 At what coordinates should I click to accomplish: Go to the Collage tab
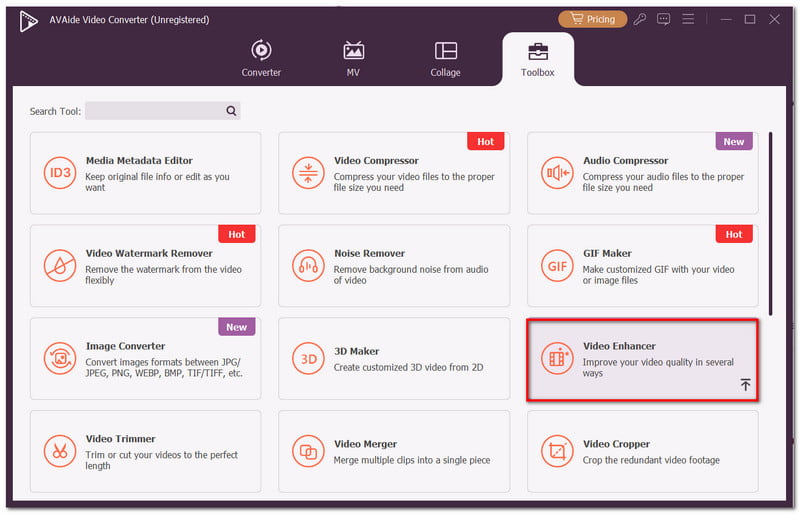445,59
